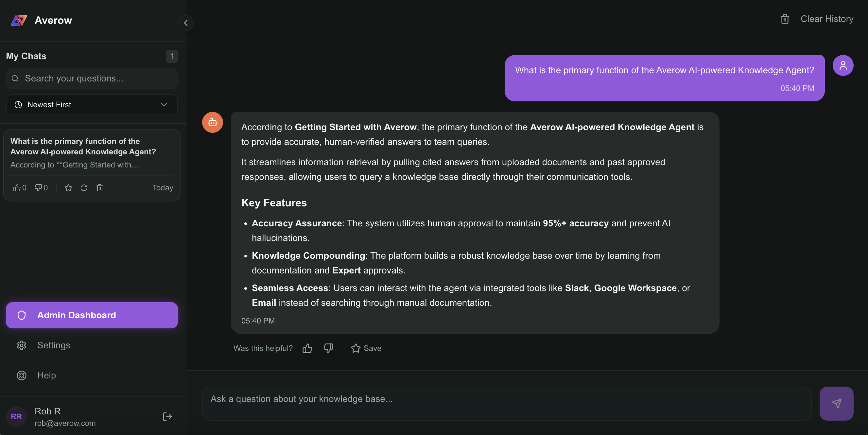Star the chat card to favorite it
The image size is (868, 435).
tap(68, 188)
